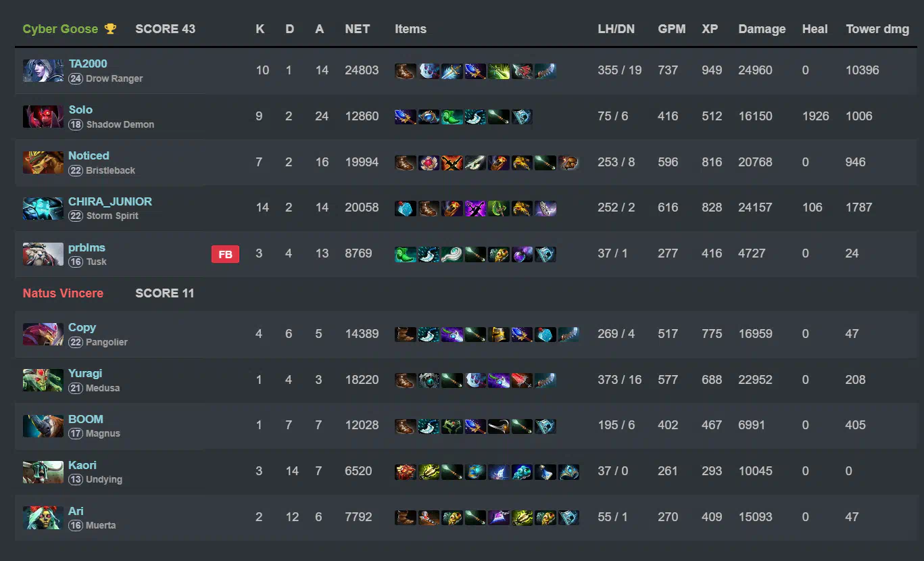This screenshot has width=924, height=561.
Task: Click the green Tranquil Boots in prblms' items
Action: pyautogui.click(x=406, y=255)
